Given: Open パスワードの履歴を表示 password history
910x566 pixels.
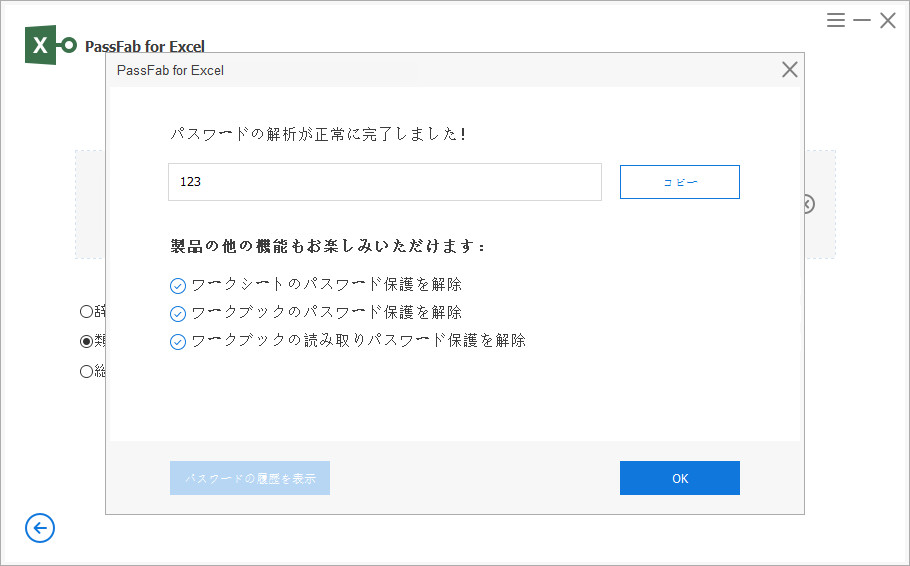Looking at the screenshot, I should 250,478.
